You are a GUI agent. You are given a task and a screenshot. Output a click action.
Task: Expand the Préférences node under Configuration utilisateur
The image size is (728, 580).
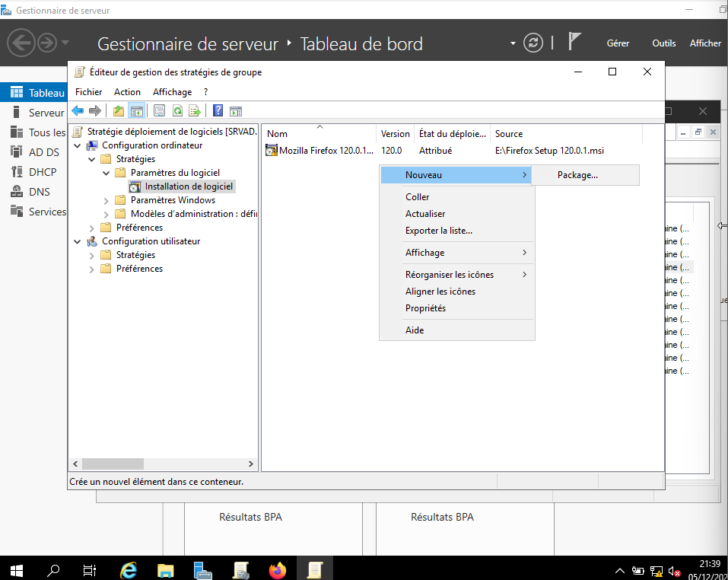[92, 269]
